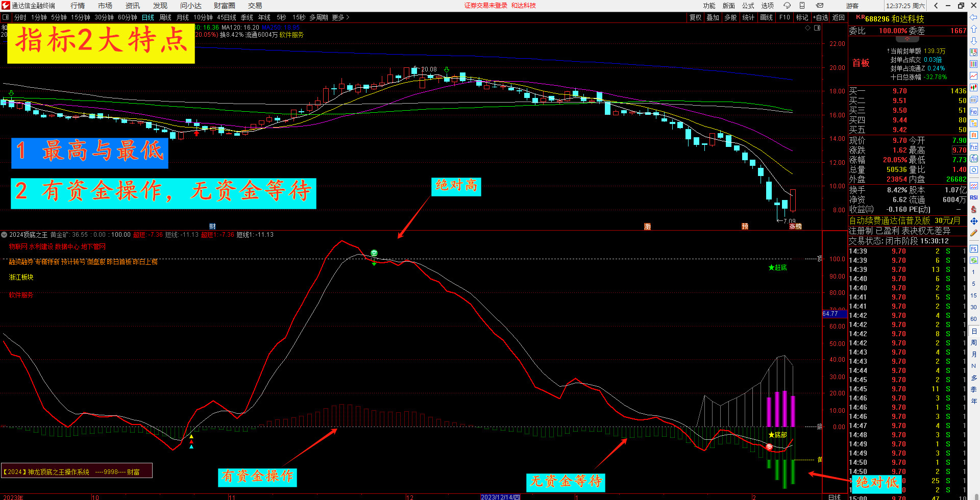This screenshot has height=500, width=980.
Task: Click the green refresh icon in sidebar
Action: point(973,260)
